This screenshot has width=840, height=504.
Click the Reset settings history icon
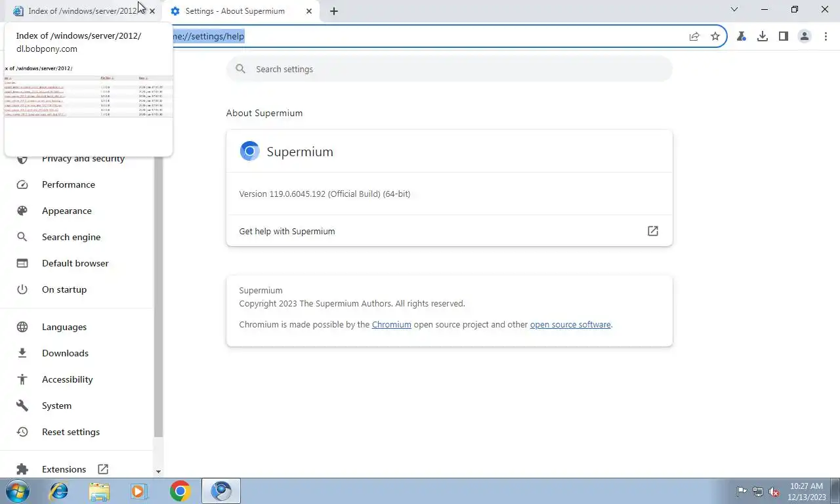point(22,432)
